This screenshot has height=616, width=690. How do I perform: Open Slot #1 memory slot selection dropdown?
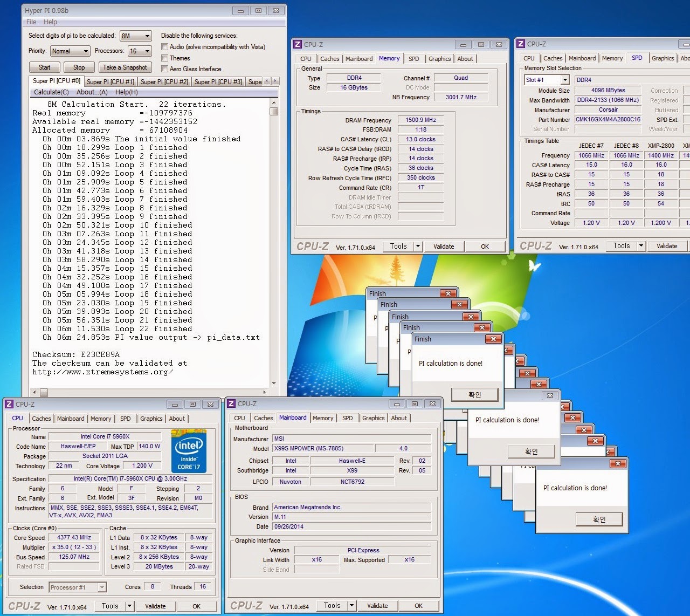tap(547, 80)
